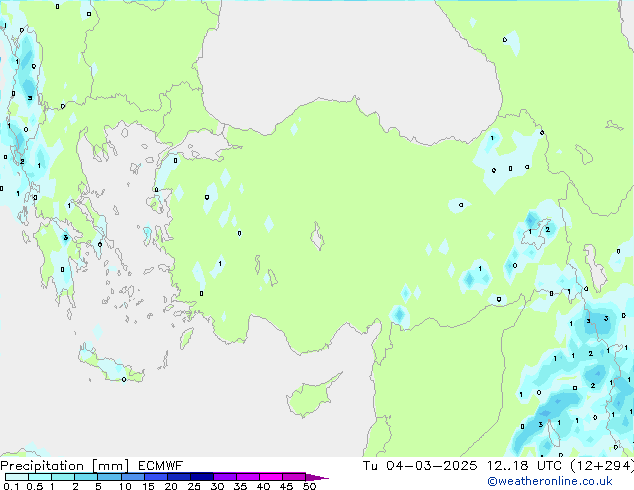Choose the 25–30 mm dark navy legend box
This screenshot has width=634, height=490.
201,477
